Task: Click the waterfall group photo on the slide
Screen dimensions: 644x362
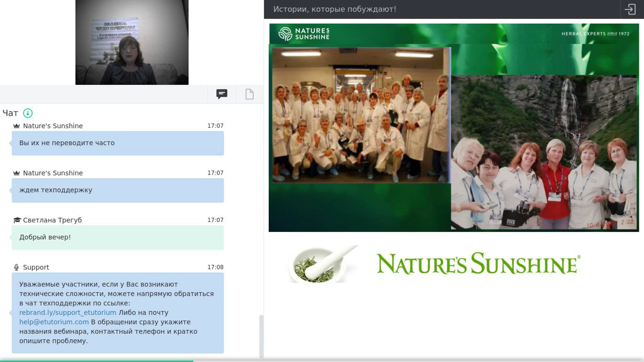Action: click(x=544, y=152)
